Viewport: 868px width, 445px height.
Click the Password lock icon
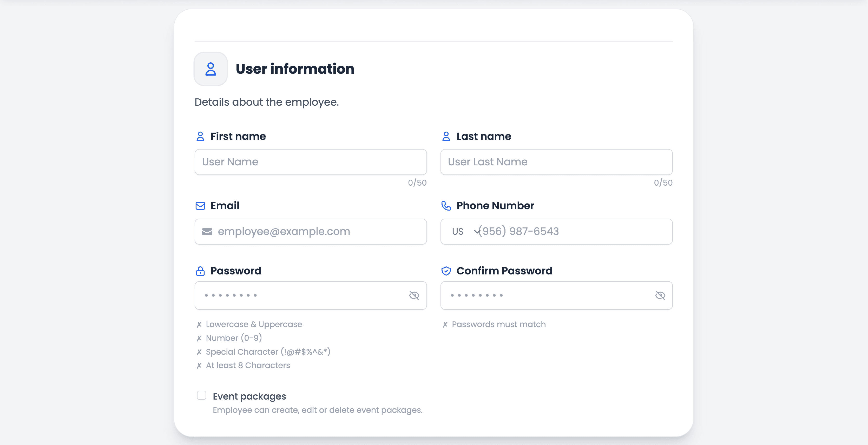click(200, 271)
